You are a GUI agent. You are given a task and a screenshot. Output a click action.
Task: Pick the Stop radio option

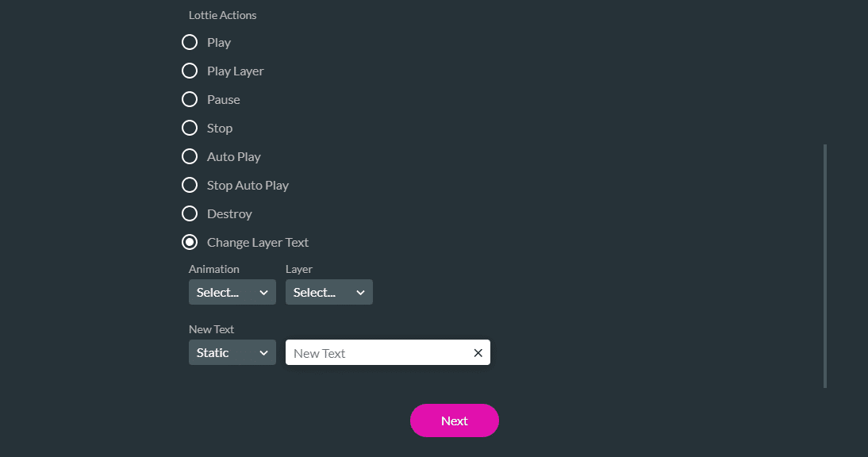[x=190, y=128]
